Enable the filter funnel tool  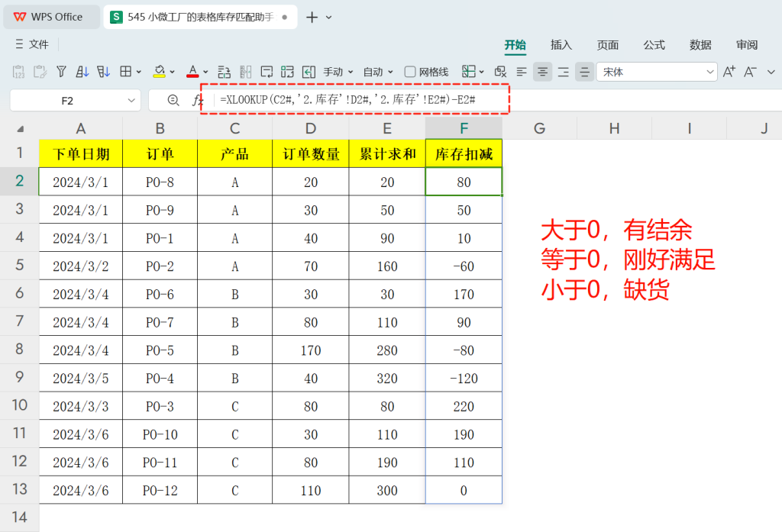point(61,72)
